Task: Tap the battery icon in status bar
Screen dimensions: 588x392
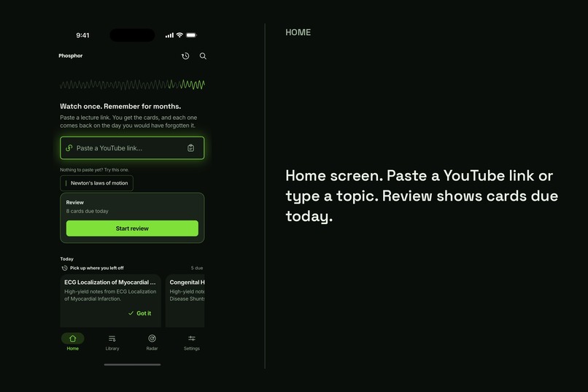Action: pyautogui.click(x=191, y=35)
